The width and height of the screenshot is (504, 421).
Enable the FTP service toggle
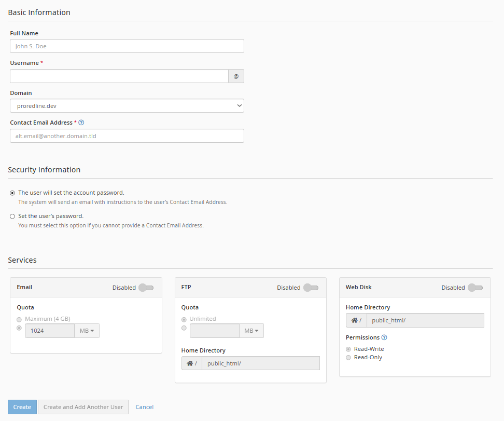(311, 288)
